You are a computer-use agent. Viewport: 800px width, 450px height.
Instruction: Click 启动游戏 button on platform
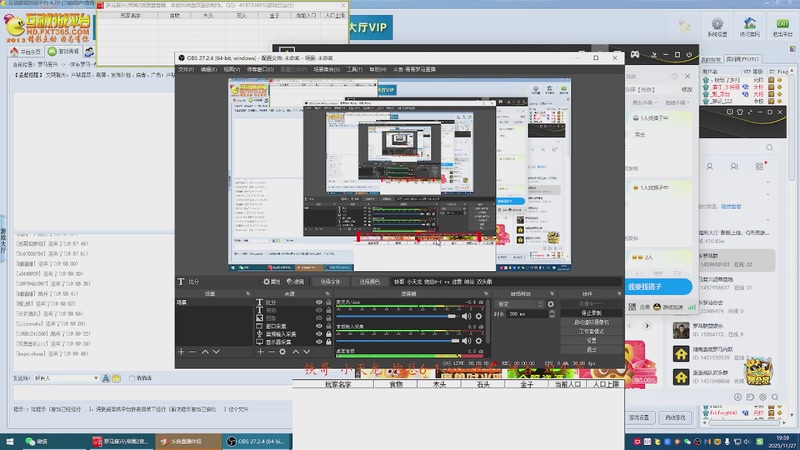pos(675,417)
